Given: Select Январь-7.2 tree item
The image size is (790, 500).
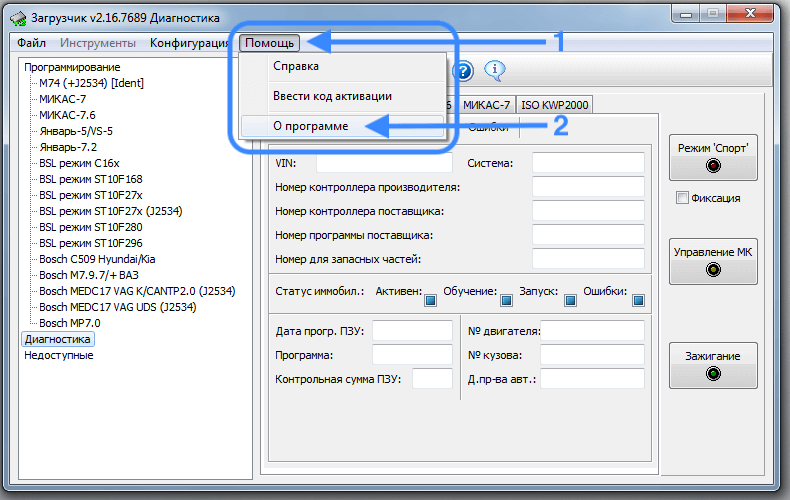Looking at the screenshot, I should [68, 147].
